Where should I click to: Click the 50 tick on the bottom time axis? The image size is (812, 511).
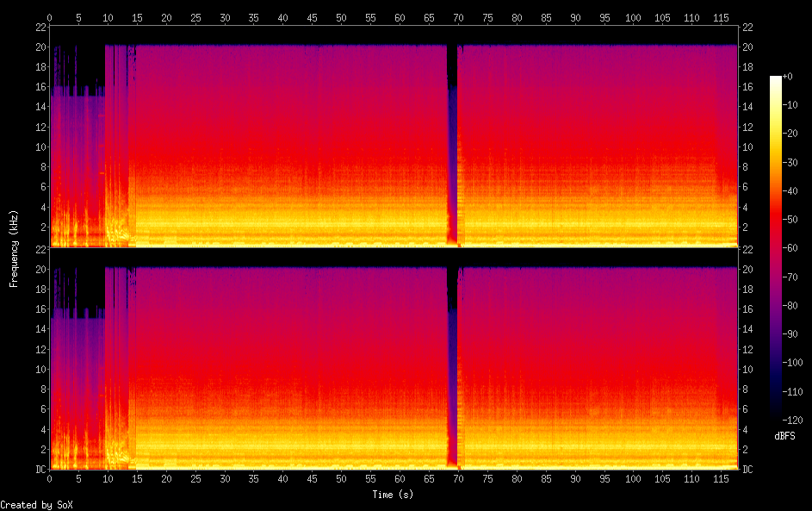click(x=342, y=478)
